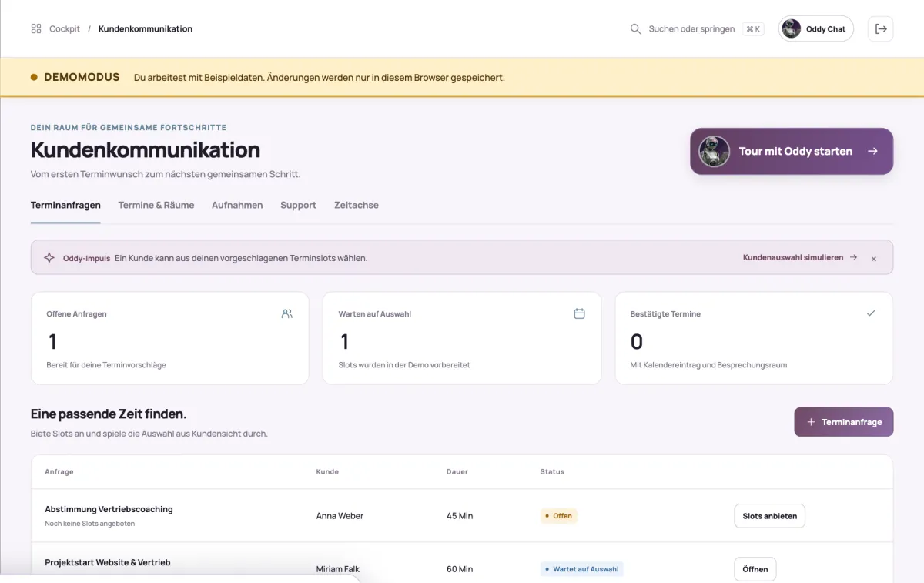Open 'Projektstart Website & Vertrieb' request

108,562
